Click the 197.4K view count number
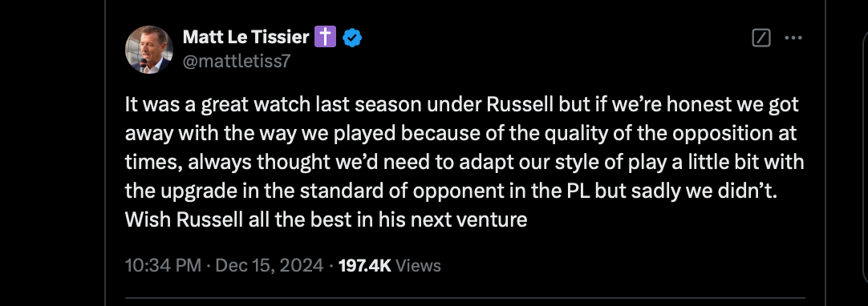 (364, 266)
